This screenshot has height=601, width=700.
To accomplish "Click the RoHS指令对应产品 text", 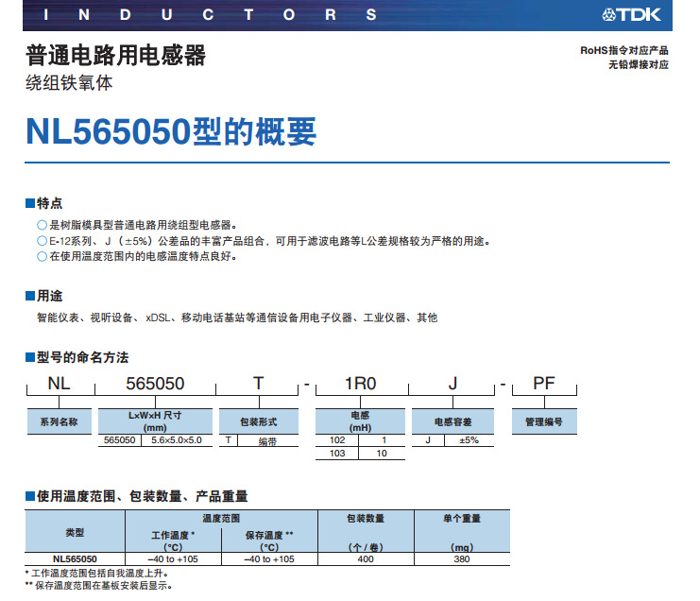I will [624, 50].
